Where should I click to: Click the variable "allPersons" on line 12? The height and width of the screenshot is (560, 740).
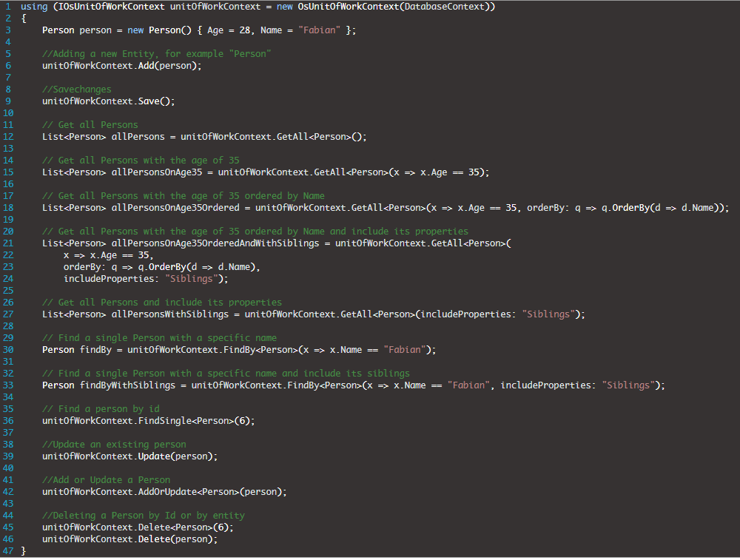(138, 137)
